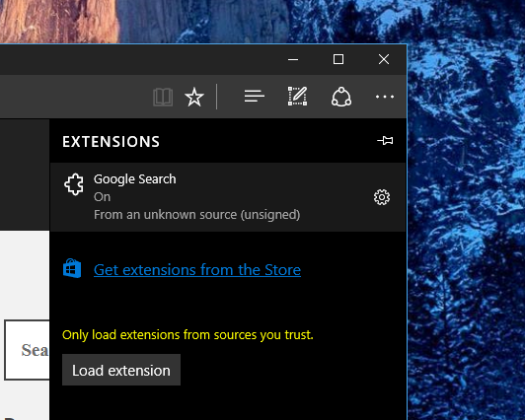Select the Google Search extension name

tap(134, 178)
